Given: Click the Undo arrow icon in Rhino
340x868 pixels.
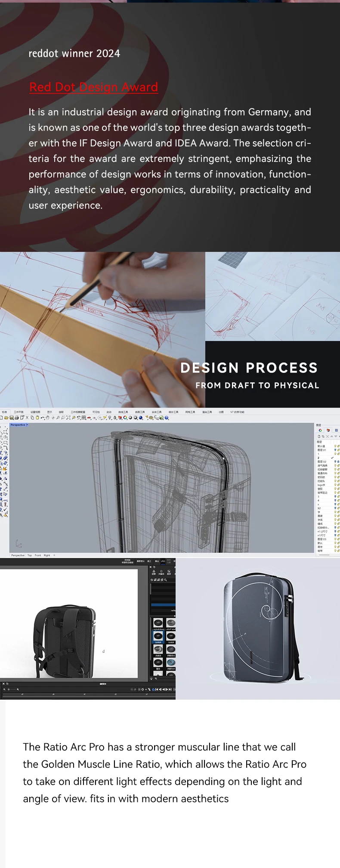Looking at the screenshot, I should click(x=43, y=417).
